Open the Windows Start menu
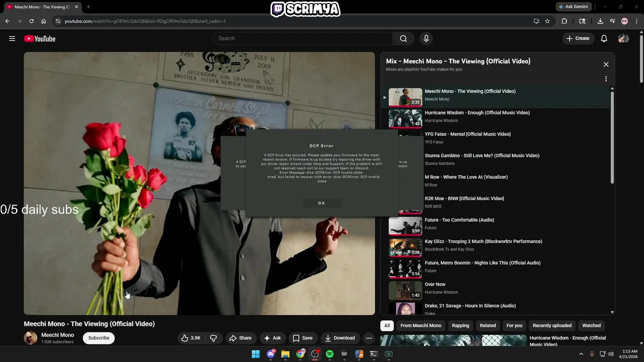644x362 pixels. pos(256,354)
